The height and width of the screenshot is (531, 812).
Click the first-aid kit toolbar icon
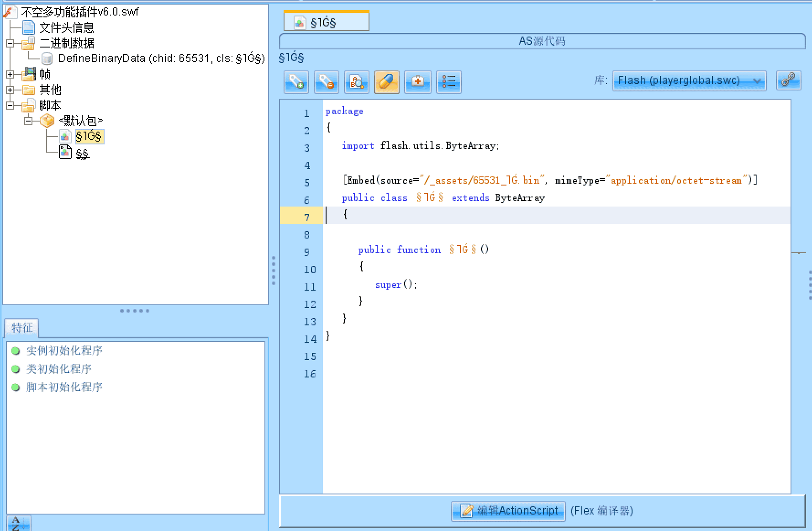[x=417, y=82]
